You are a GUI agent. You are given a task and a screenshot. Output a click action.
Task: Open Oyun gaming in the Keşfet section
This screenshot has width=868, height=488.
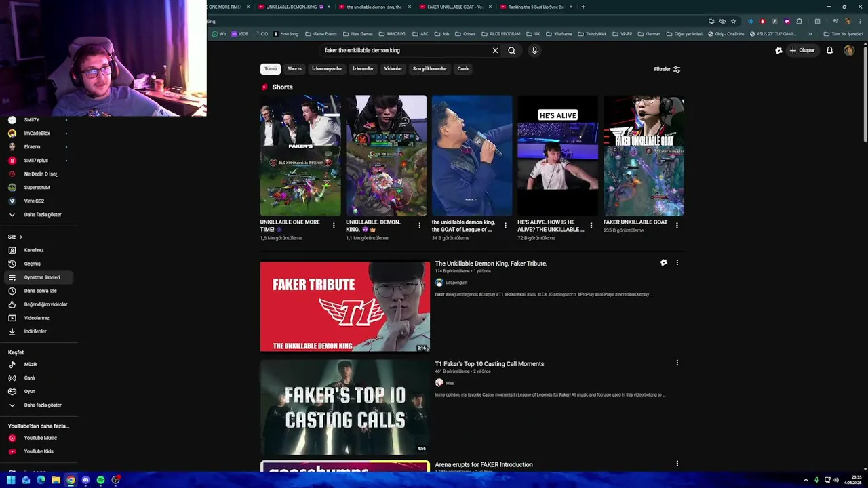[x=39, y=392]
